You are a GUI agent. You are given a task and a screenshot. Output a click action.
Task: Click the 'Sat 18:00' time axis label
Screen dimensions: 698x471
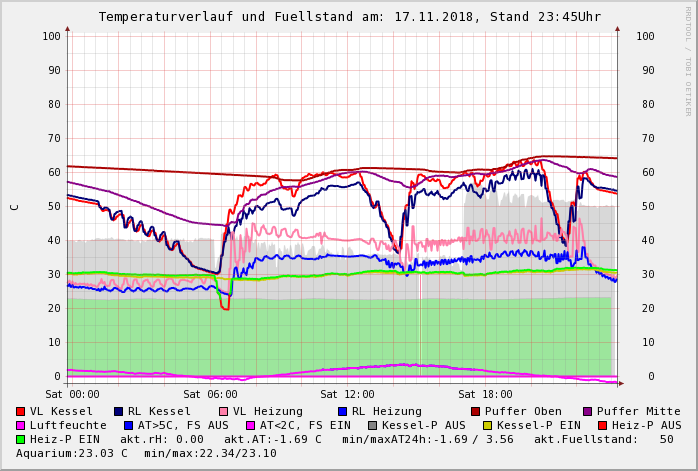(x=484, y=395)
